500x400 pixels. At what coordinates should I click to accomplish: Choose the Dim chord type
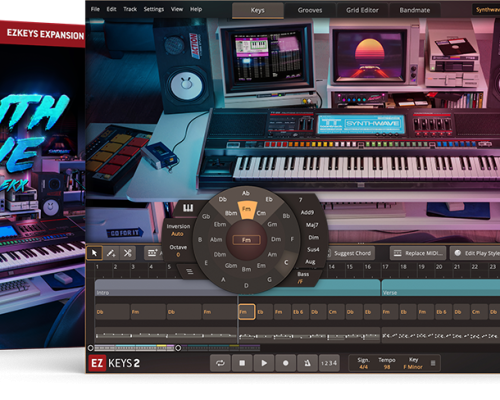313,237
